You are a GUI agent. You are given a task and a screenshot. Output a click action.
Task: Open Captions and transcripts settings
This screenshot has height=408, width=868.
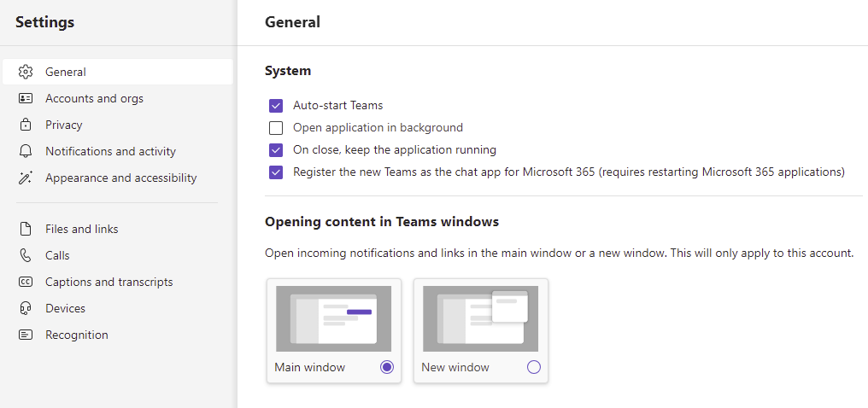tap(118, 282)
